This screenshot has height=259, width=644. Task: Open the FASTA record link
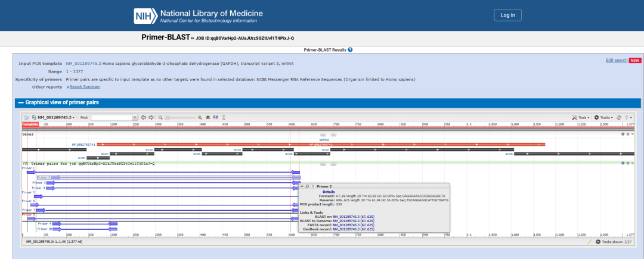pyautogui.click(x=353, y=225)
